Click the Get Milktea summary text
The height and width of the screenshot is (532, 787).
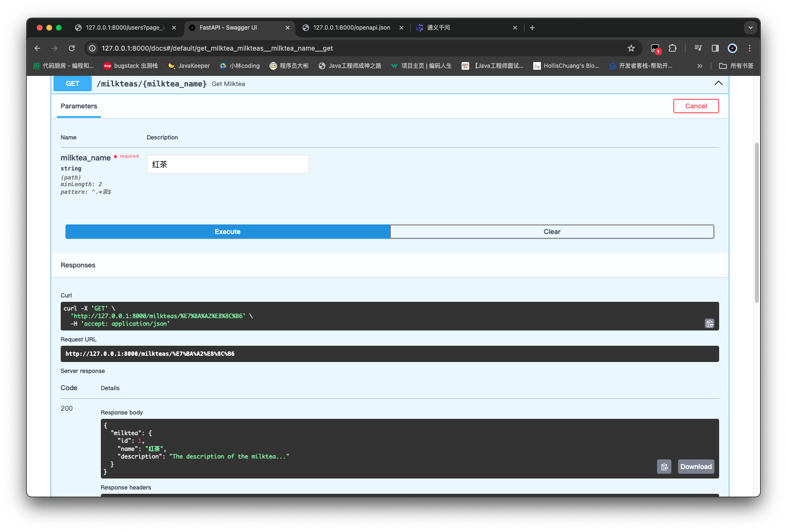228,84
